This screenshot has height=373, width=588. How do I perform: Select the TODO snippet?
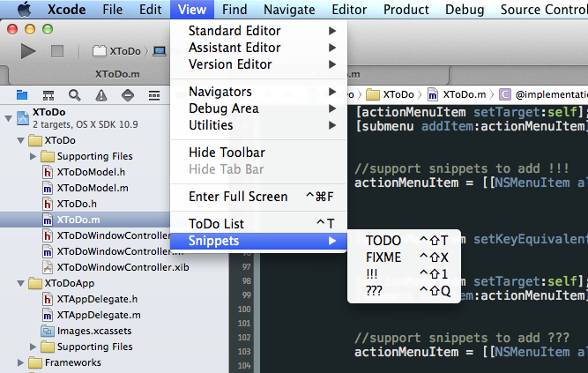coord(404,241)
